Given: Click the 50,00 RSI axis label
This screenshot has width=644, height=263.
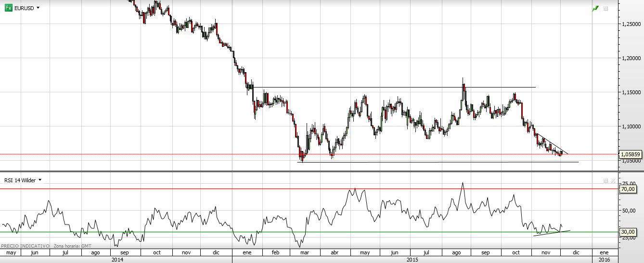Looking at the screenshot, I should tap(628, 211).
